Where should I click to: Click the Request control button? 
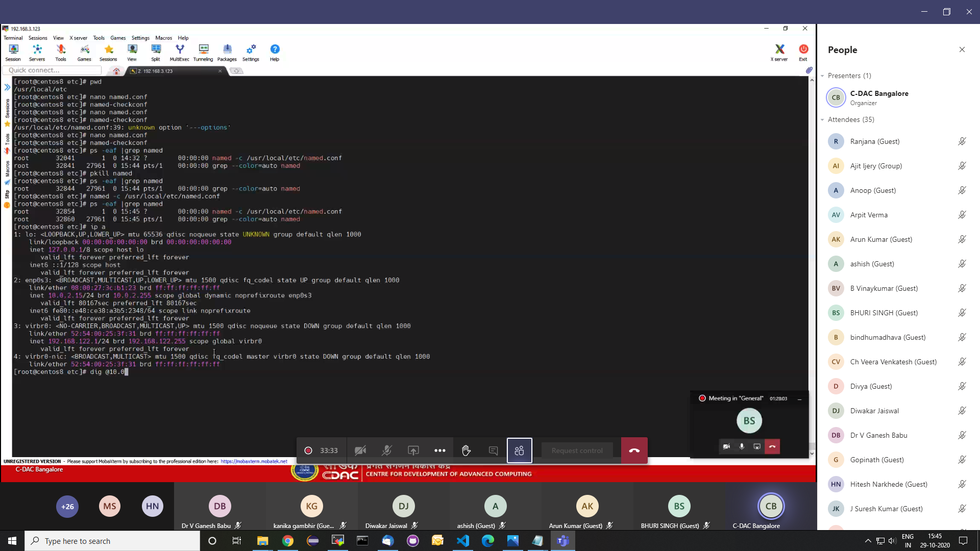[577, 450]
